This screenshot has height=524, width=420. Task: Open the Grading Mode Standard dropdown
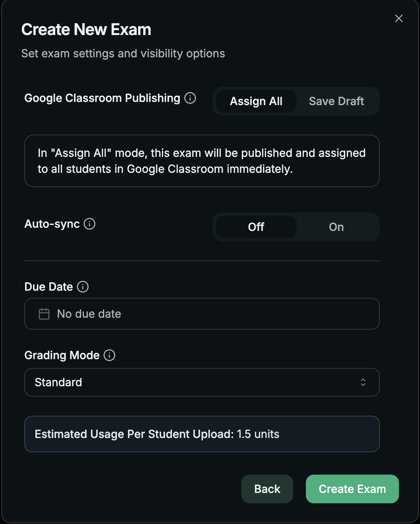202,382
